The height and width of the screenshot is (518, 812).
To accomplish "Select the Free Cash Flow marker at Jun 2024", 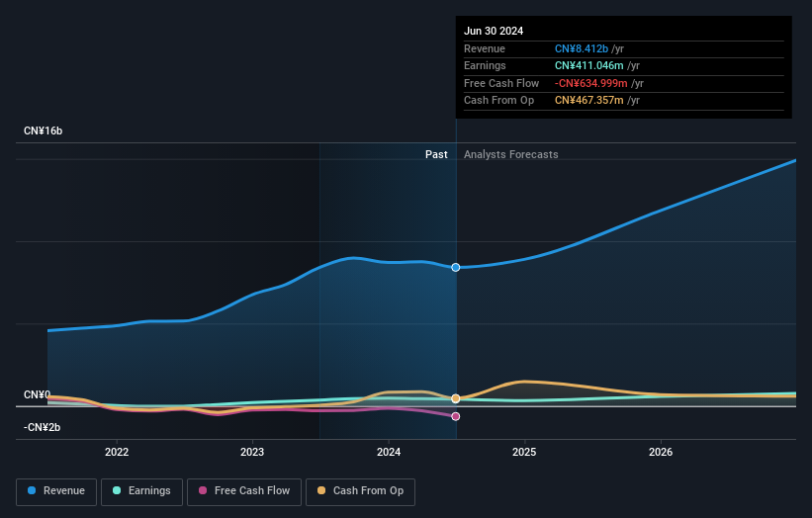I will [x=456, y=416].
